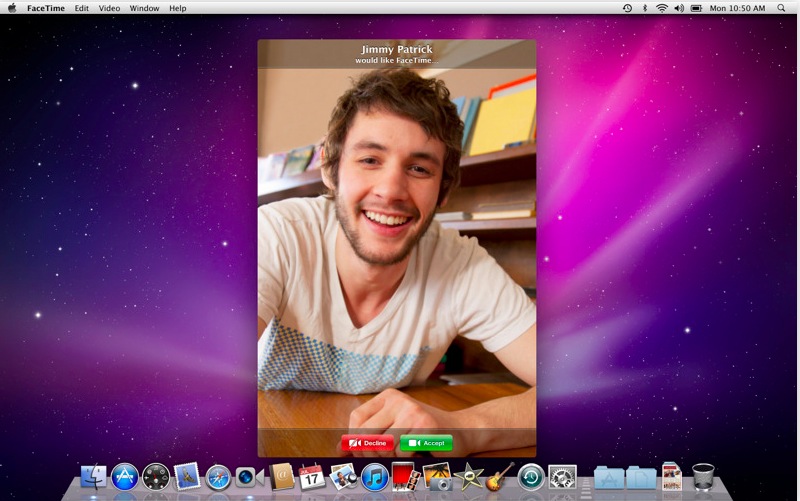Open the Apple menu
800x501 pixels.
pyautogui.click(x=11, y=8)
